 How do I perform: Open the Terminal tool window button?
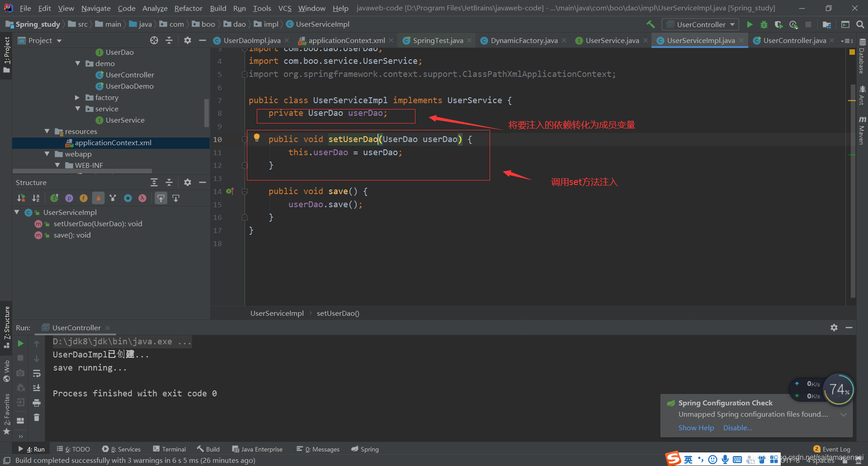(x=170, y=449)
